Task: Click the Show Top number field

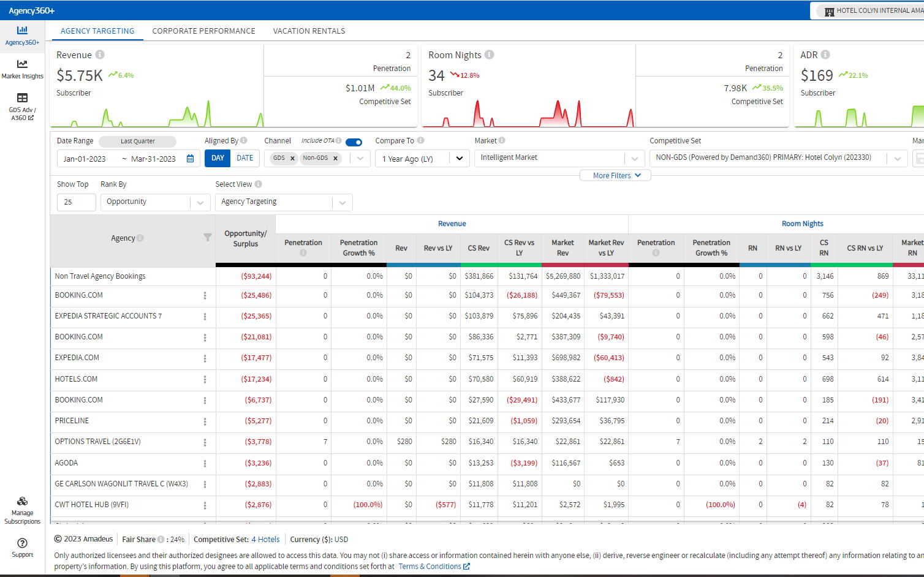Action: [76, 202]
